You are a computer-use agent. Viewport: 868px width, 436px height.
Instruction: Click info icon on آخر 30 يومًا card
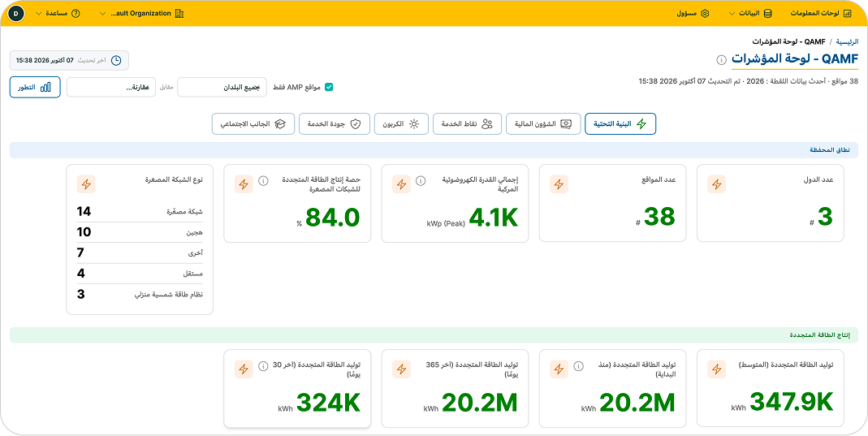point(264,365)
